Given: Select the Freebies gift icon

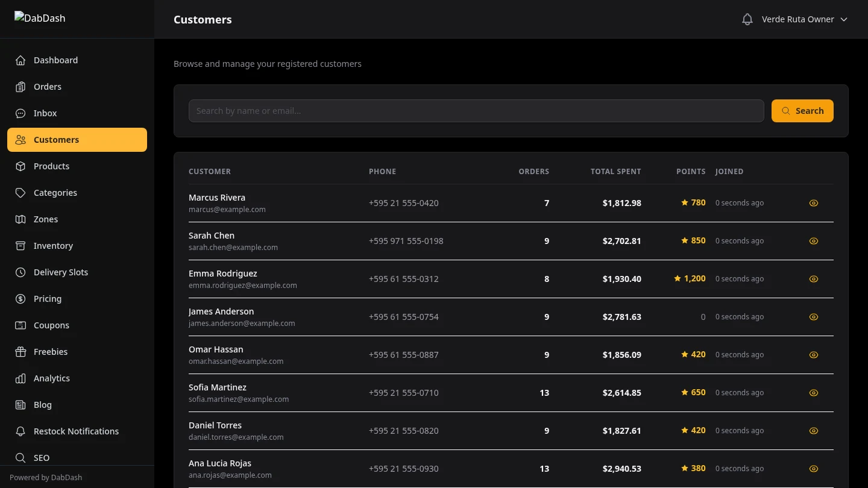Looking at the screenshot, I should click(20, 352).
